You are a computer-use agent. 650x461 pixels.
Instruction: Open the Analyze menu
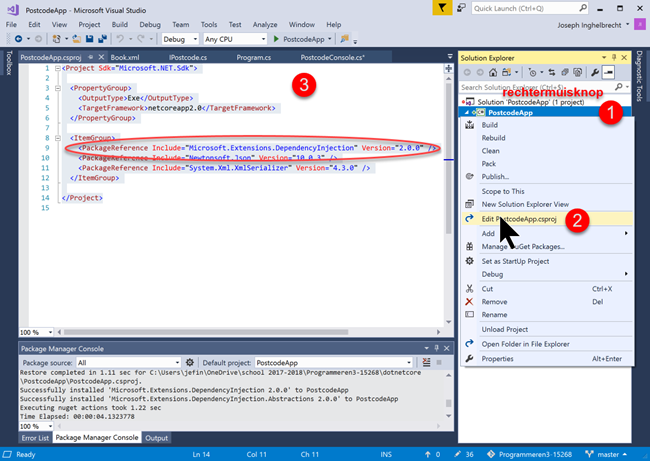coord(265,24)
